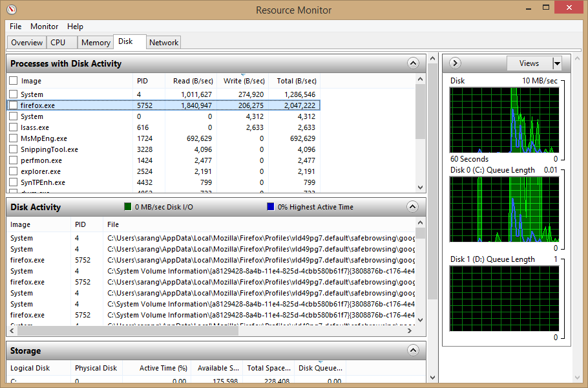Click the 692,629 read value for MsMpEng.exe
The height and width of the screenshot is (388, 588).
coord(199,138)
